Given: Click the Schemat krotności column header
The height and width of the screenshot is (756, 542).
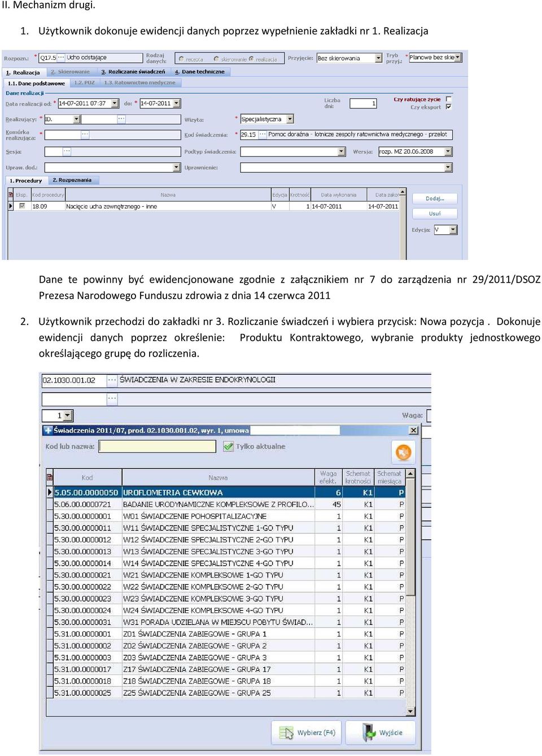Looking at the screenshot, I should pos(359,477).
